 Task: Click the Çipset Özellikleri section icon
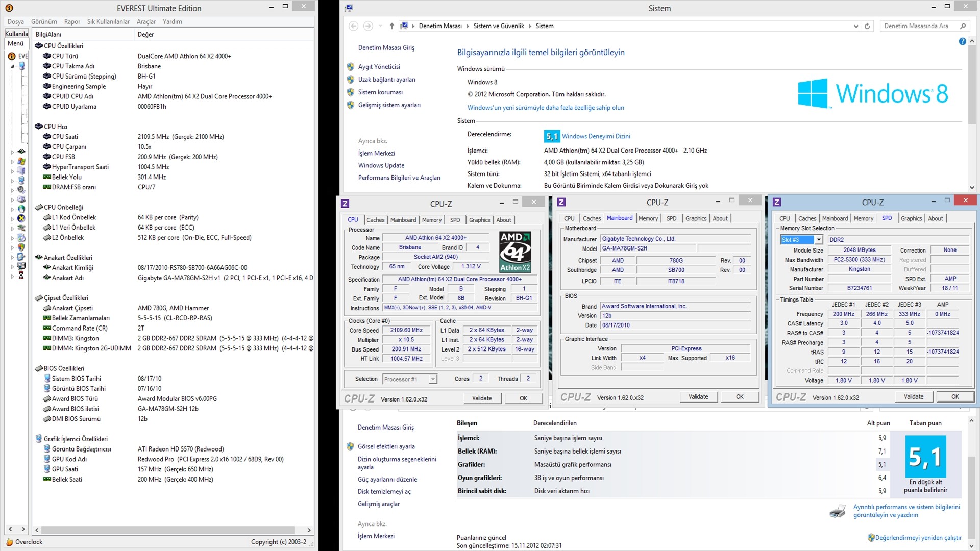click(39, 298)
